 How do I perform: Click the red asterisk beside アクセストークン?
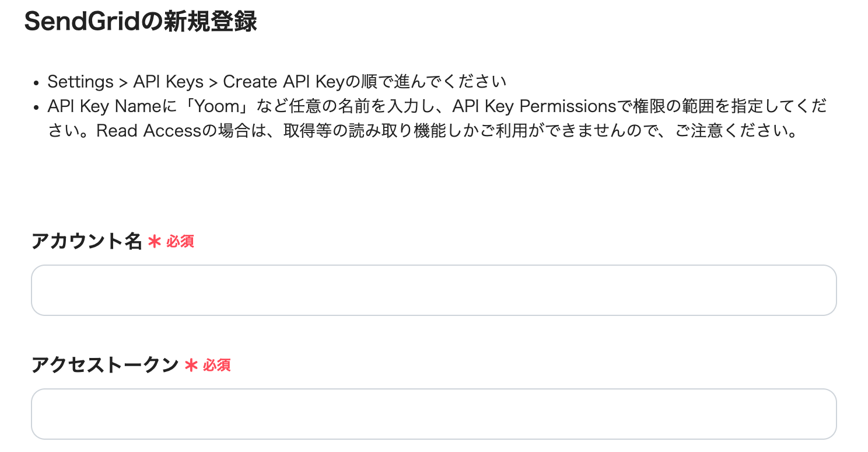click(x=191, y=366)
